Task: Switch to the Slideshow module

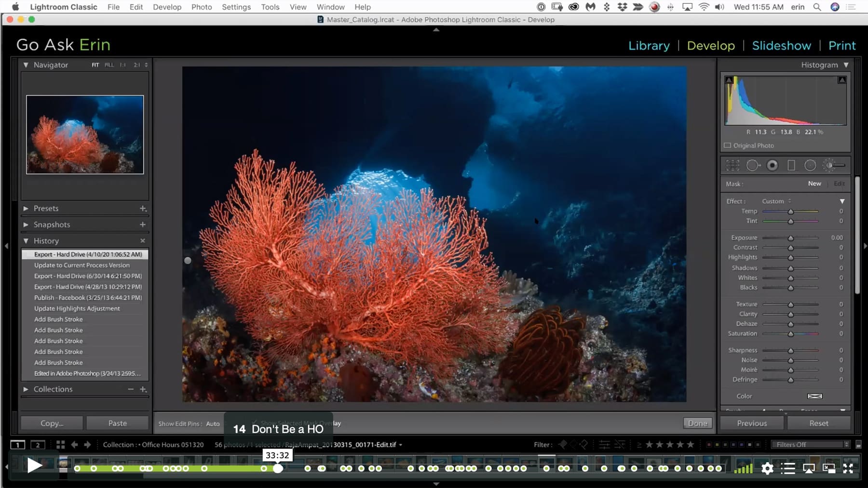Action: pos(782,45)
